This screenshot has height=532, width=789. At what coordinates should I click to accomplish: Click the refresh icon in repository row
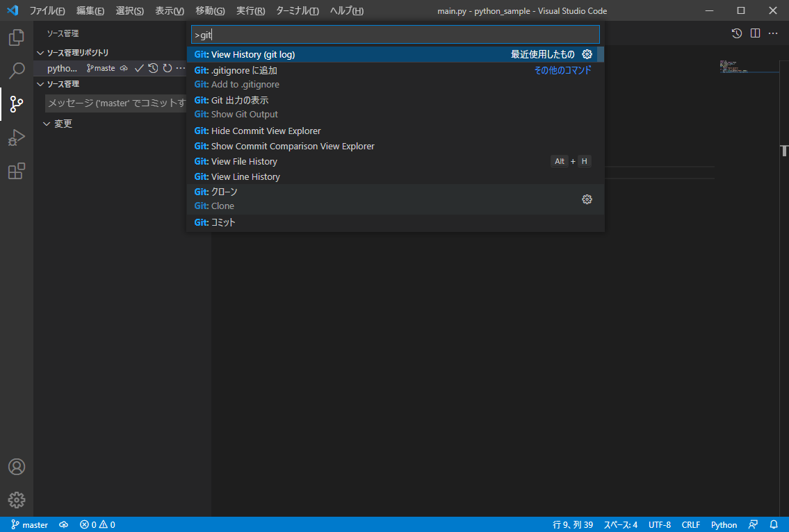tap(167, 68)
